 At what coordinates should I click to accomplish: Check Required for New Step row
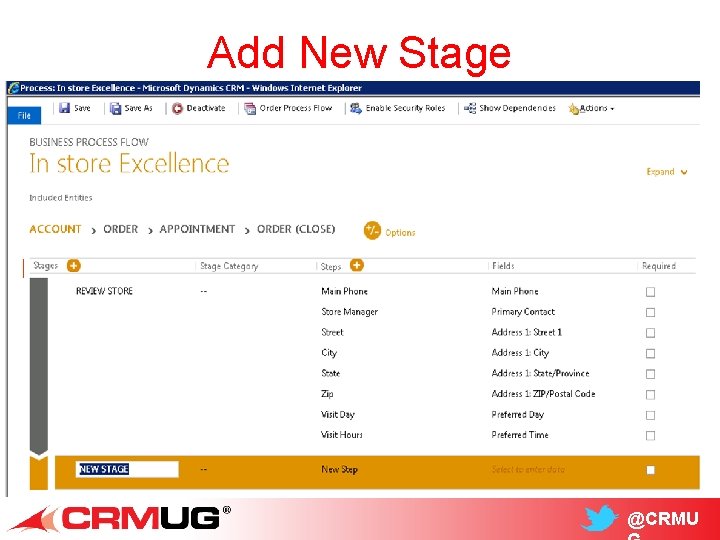[650, 470]
